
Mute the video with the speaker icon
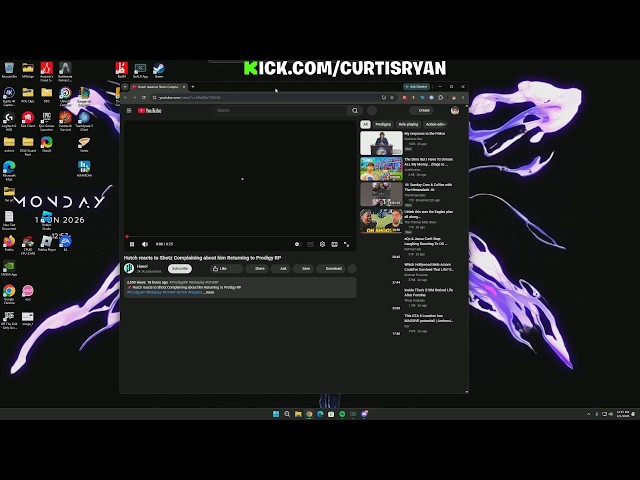click(x=145, y=244)
